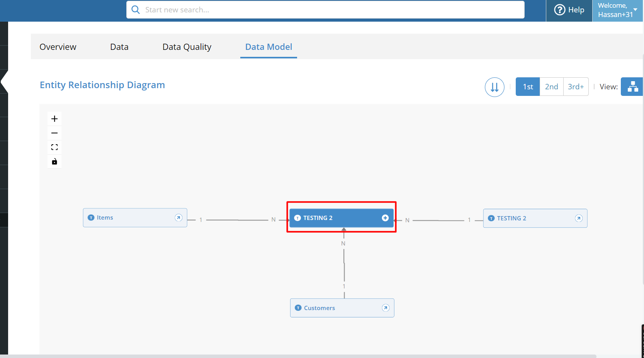Click the double-arrow direction icon

(x=494, y=87)
